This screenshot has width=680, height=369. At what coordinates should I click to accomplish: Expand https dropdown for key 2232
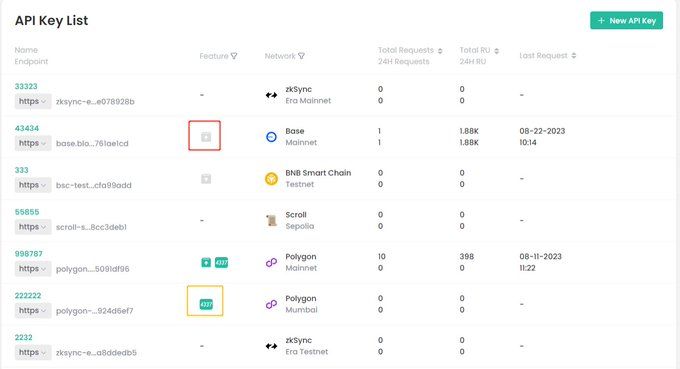click(x=33, y=352)
